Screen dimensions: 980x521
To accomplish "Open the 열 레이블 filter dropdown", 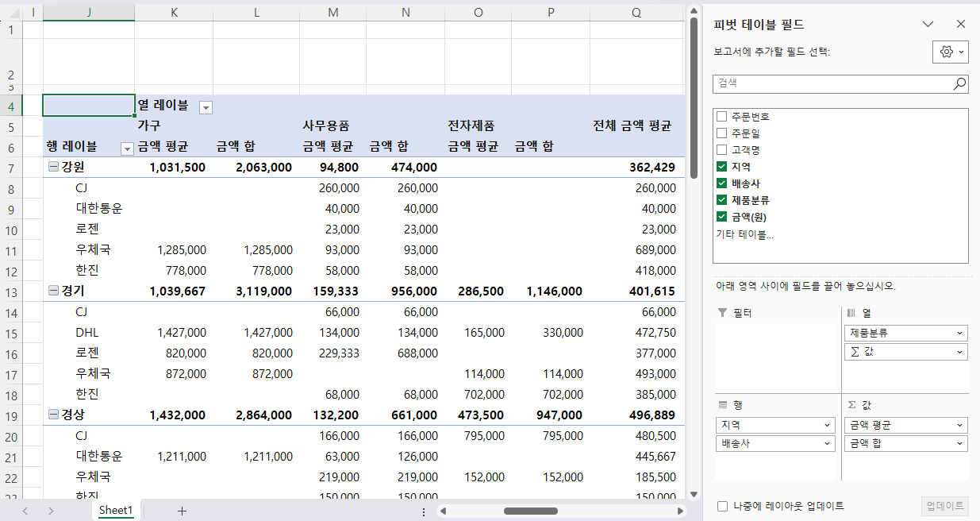I will (206, 107).
